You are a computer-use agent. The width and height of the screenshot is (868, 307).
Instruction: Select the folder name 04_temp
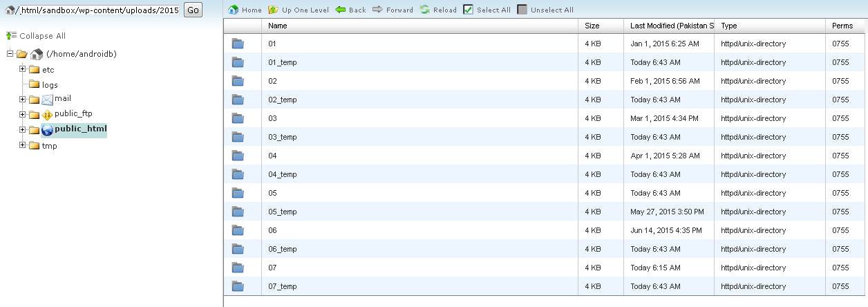[x=283, y=174]
